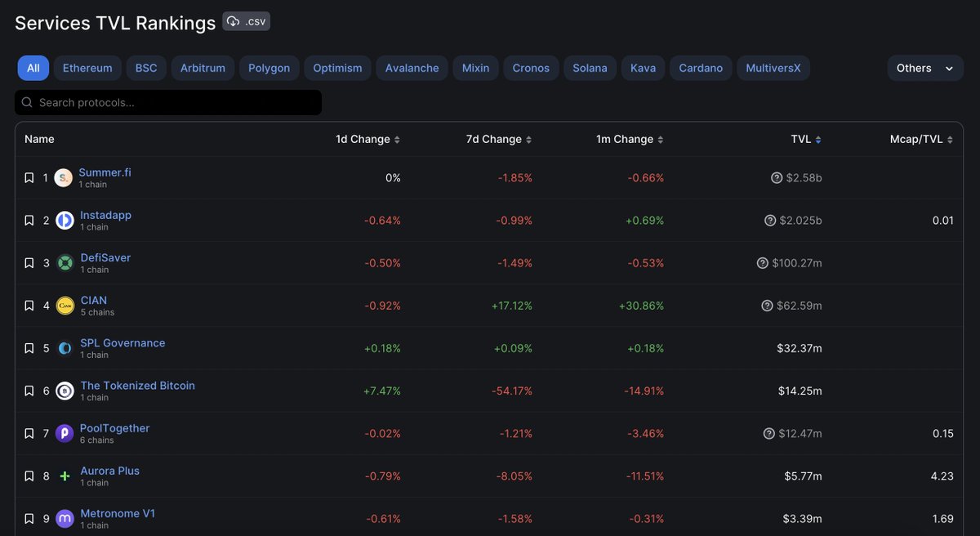The height and width of the screenshot is (536, 980).
Task: Sort by 1d Change column
Action: (x=368, y=139)
